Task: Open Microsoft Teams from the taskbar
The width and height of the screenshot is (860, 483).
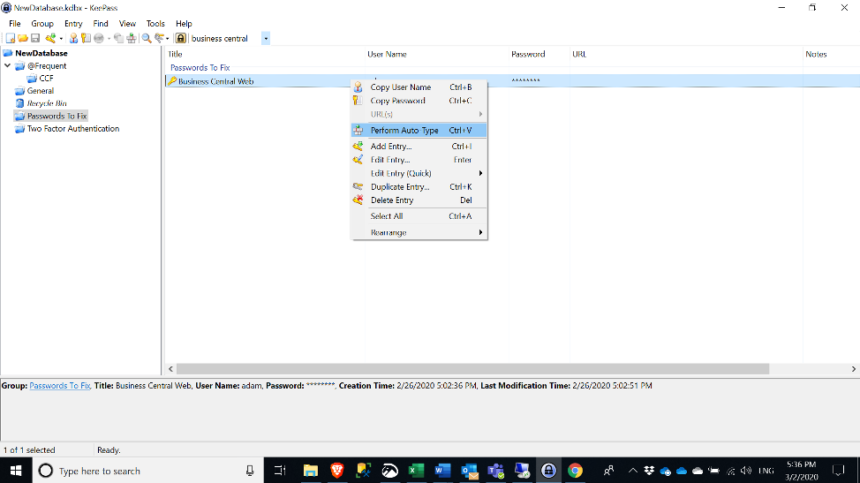Action: click(496, 470)
